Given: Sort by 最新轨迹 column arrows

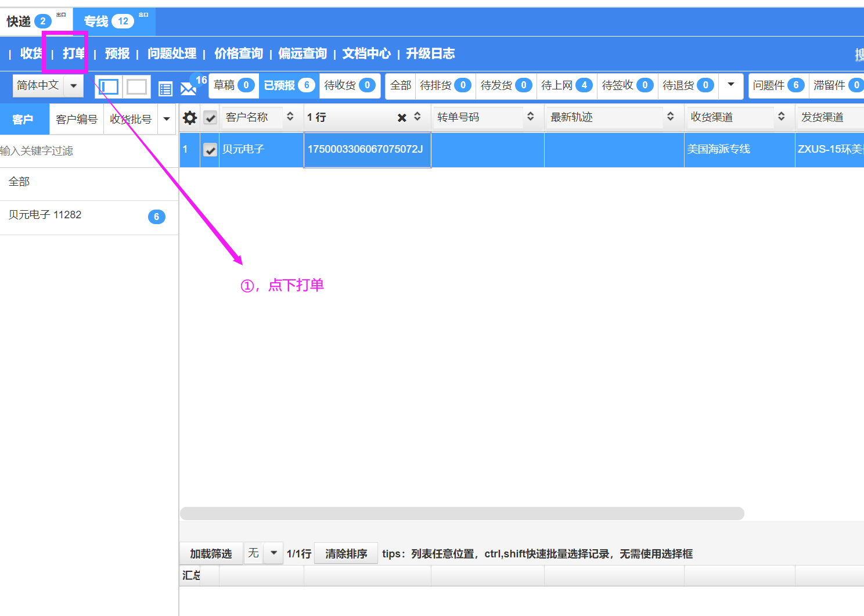Looking at the screenshot, I should (x=670, y=117).
